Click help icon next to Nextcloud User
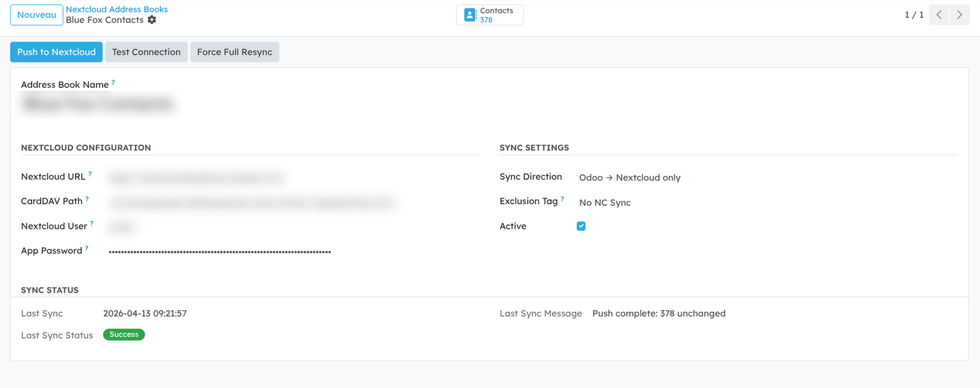This screenshot has height=388, width=980. coord(92,224)
